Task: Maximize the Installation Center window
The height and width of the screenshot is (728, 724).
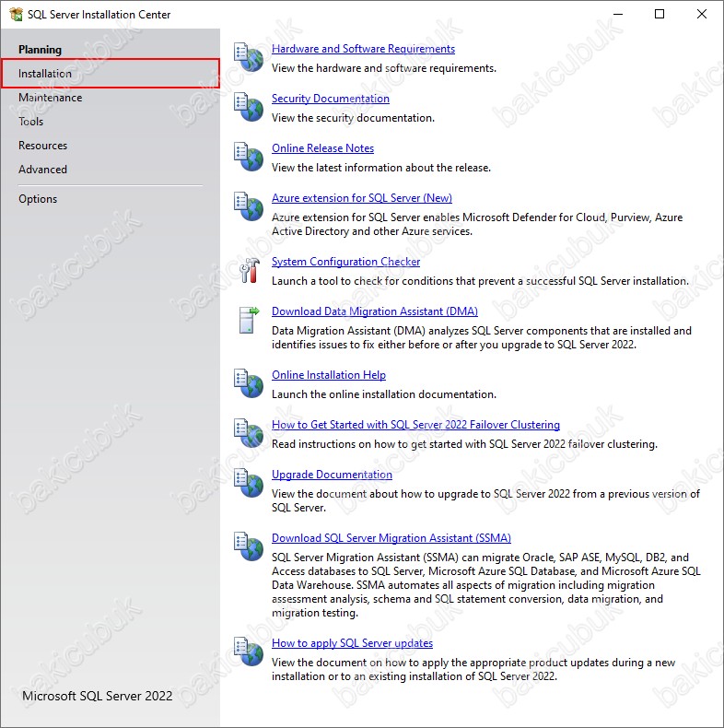Action: pos(659,14)
